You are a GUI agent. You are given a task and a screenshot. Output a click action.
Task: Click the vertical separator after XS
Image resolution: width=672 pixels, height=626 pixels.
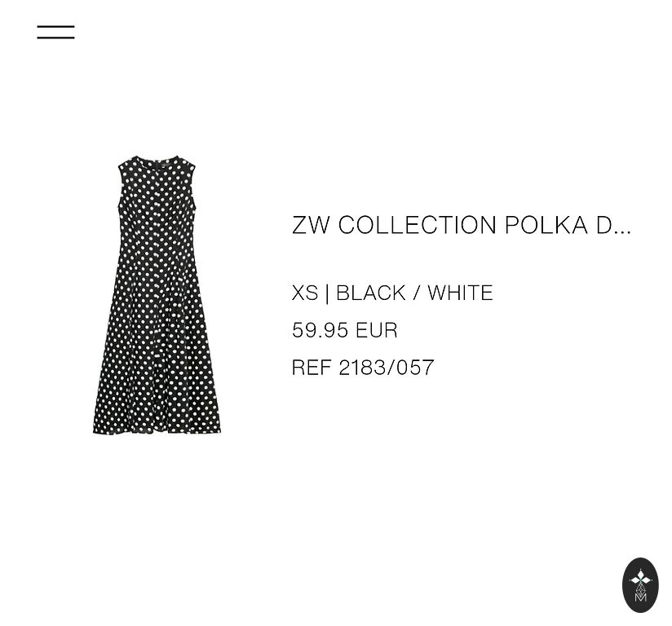[327, 293]
